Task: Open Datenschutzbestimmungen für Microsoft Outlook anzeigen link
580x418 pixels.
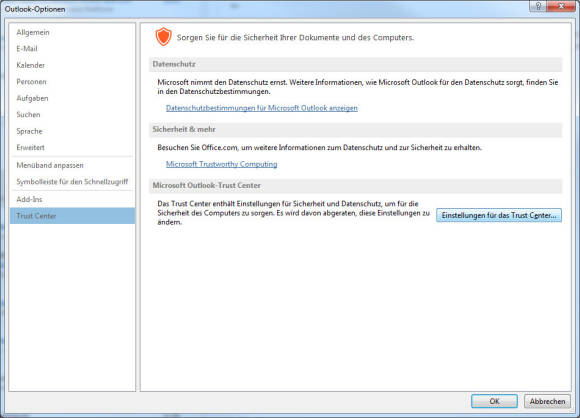Action: (x=262, y=108)
